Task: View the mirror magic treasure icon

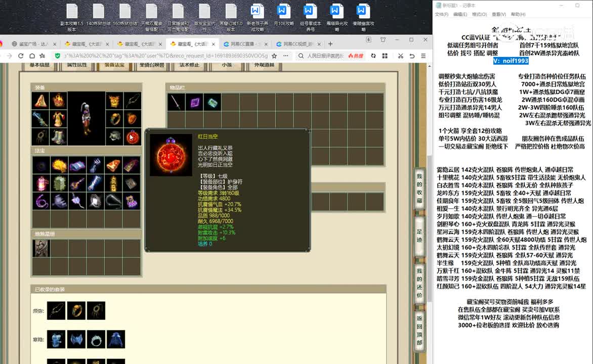Action: click(95, 202)
